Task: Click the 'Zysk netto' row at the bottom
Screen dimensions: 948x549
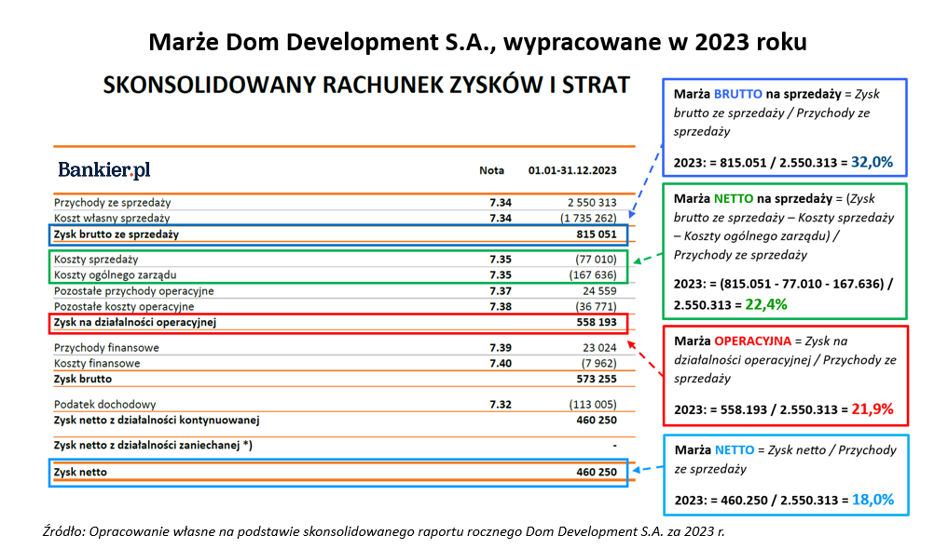Action: pyautogui.click(x=339, y=472)
